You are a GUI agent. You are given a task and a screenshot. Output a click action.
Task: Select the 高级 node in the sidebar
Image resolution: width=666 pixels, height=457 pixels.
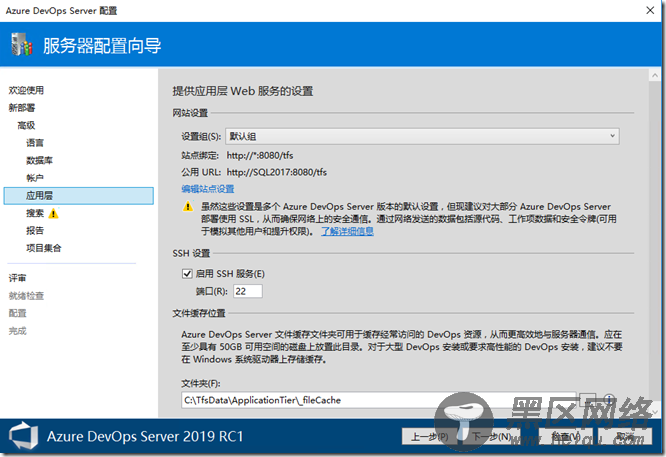click(x=26, y=125)
